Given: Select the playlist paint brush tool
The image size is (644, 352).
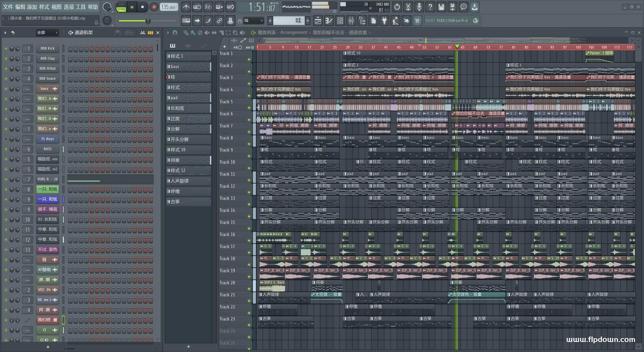Looking at the screenshot, I should (x=193, y=33).
